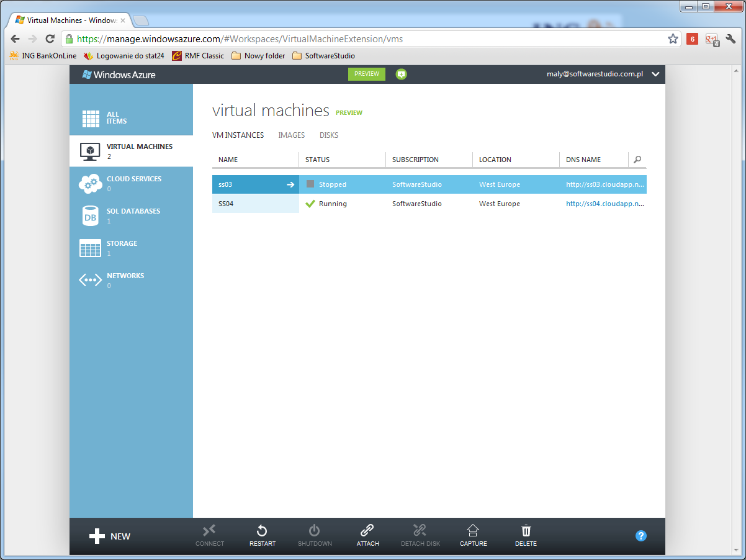This screenshot has height=560, width=746.
Task: Switch to the Disks tab
Action: coord(329,135)
